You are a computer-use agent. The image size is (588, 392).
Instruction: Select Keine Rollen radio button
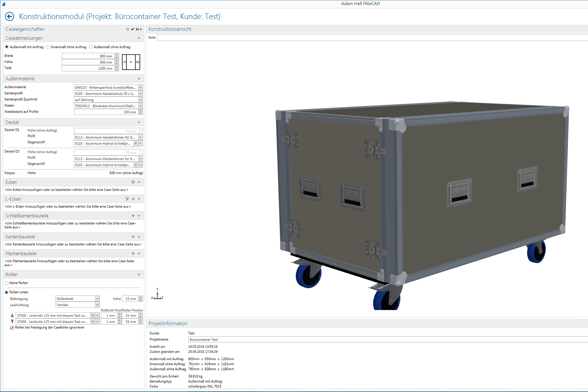coord(6,283)
